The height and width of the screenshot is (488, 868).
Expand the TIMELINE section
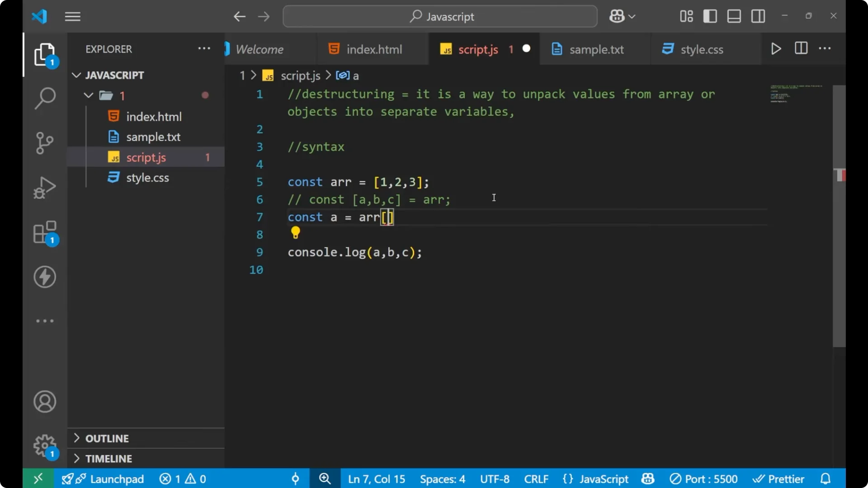point(109,458)
